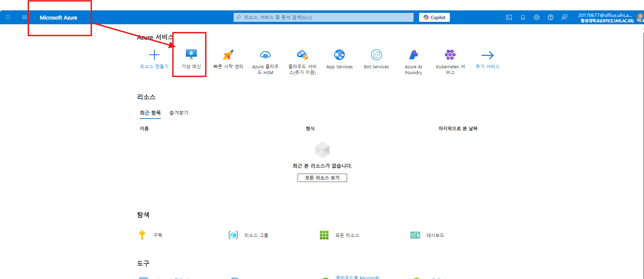Click the 리소스 만들기 plus icon
The image size is (644, 279).
point(154,55)
